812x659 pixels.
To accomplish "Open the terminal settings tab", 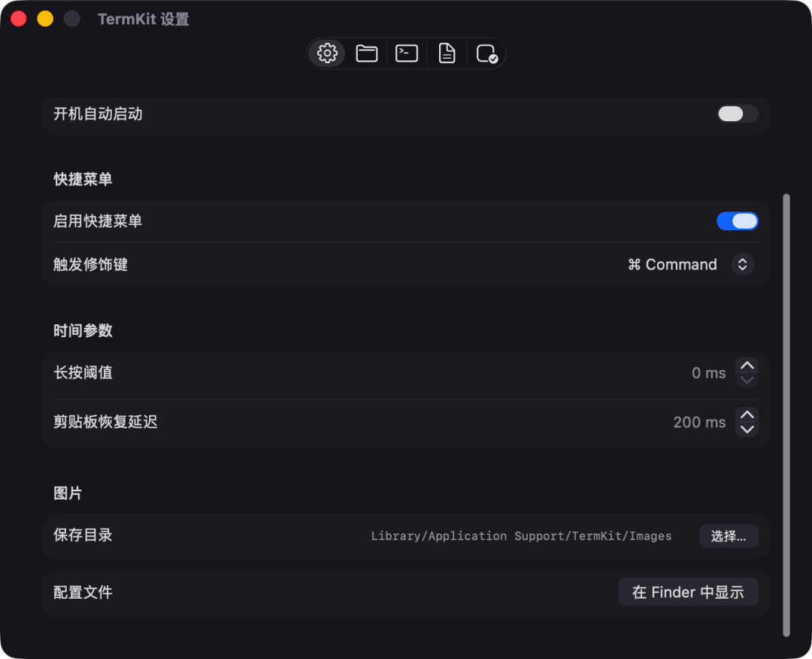I will click(407, 53).
